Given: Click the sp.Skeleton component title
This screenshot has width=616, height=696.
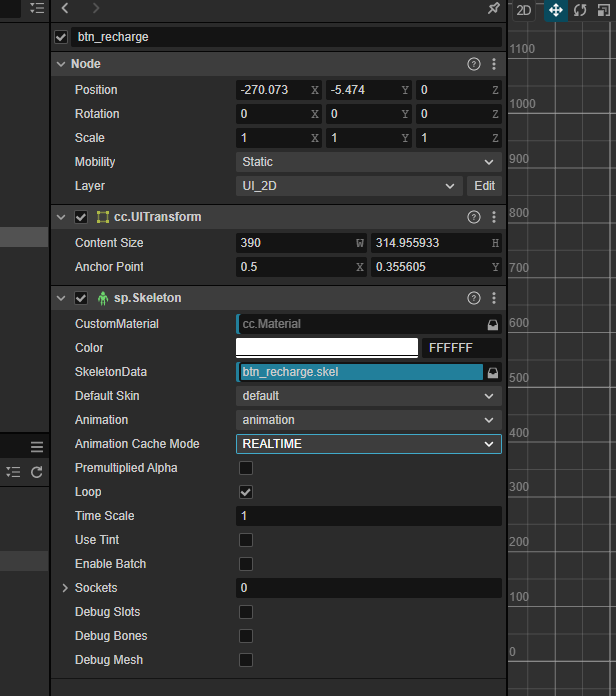Looking at the screenshot, I should coord(147,298).
